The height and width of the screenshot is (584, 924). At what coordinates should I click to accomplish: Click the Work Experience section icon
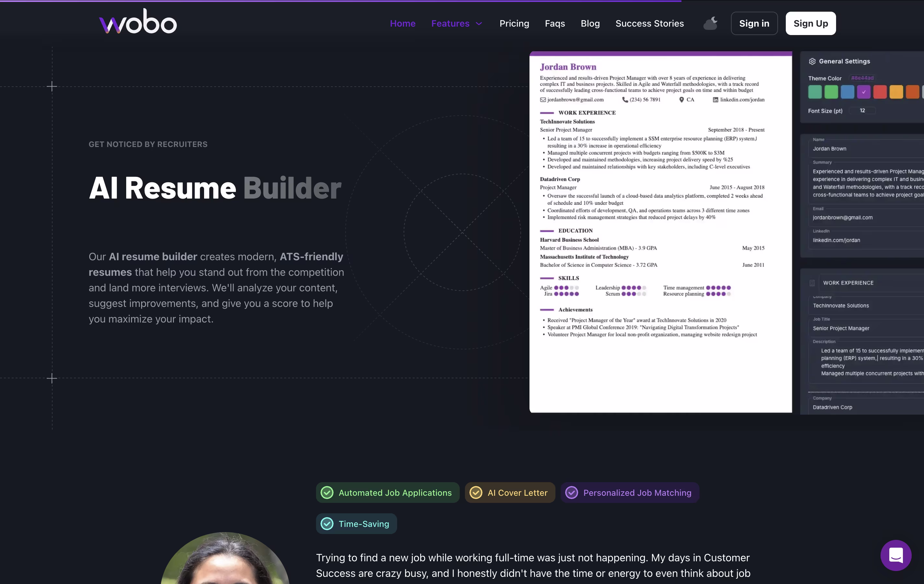[x=812, y=283]
